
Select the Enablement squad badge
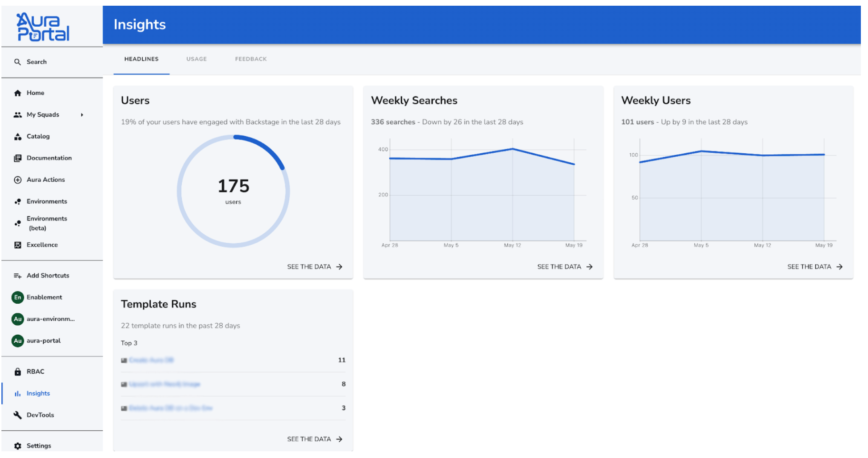18,297
